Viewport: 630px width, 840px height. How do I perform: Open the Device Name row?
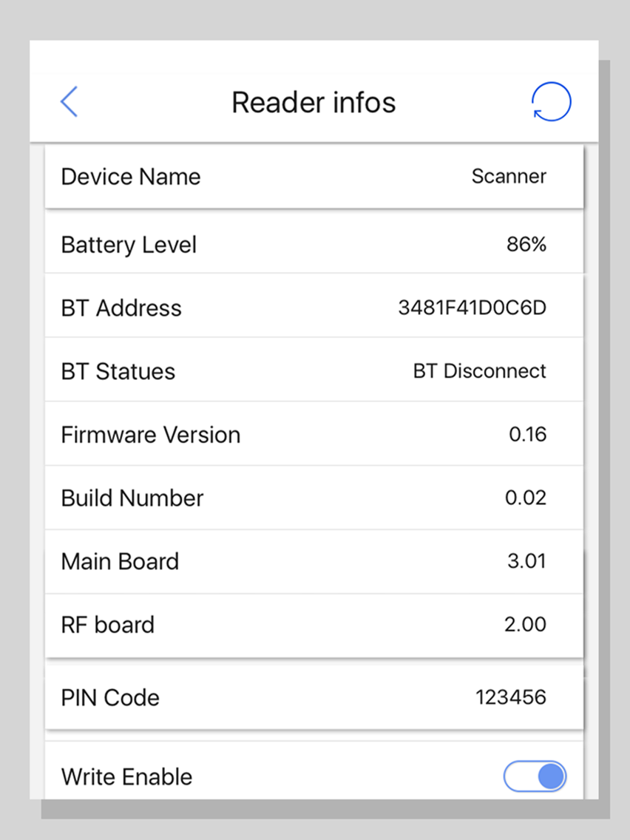coord(314,176)
